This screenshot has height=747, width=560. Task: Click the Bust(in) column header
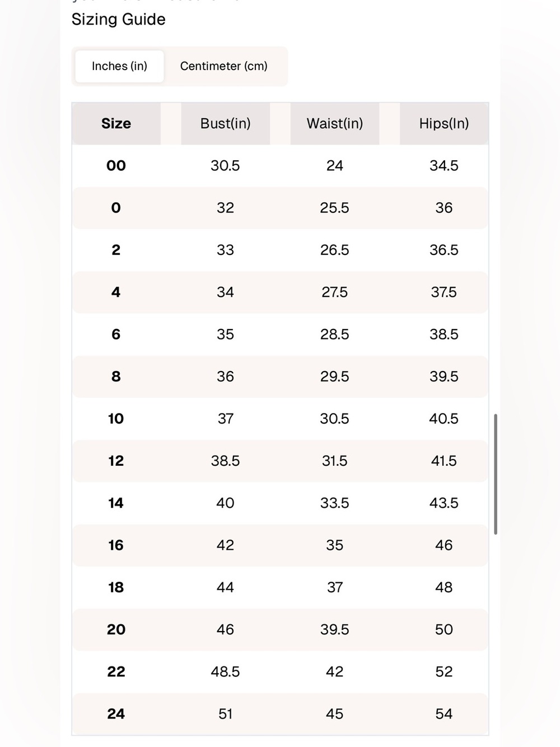pos(225,123)
